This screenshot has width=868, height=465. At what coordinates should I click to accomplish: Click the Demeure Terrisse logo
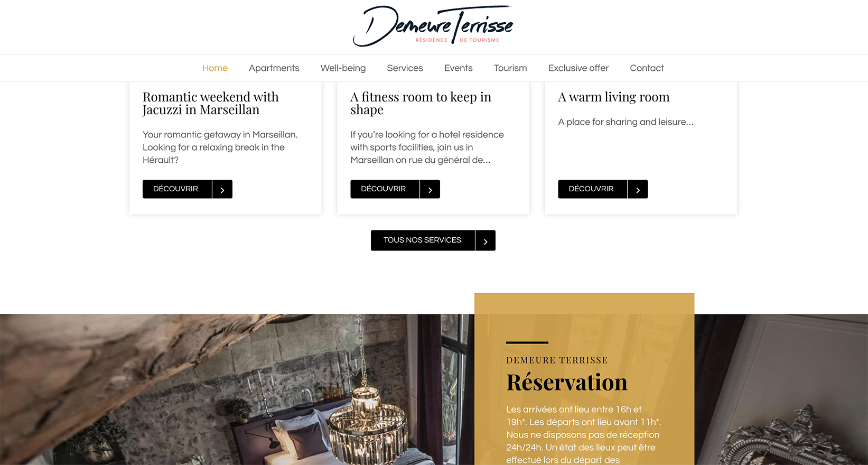(433, 26)
